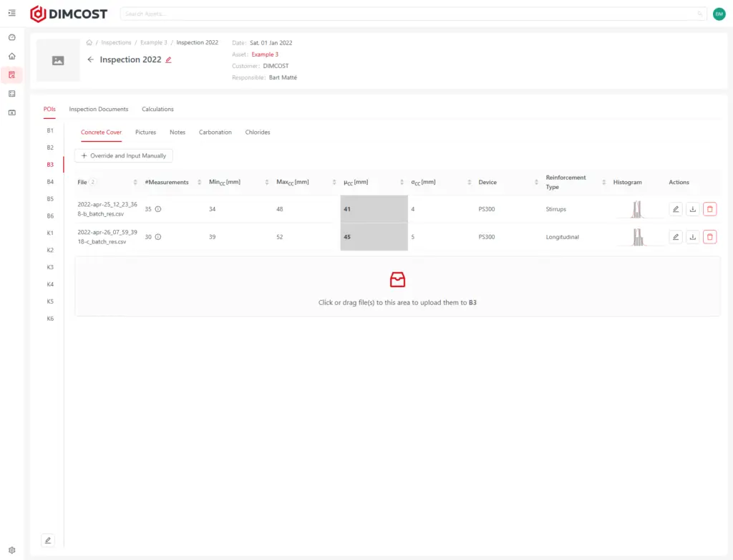This screenshot has width=733, height=560.
Task: Open the calculator table icon in sidebar
Action: (x=11, y=94)
